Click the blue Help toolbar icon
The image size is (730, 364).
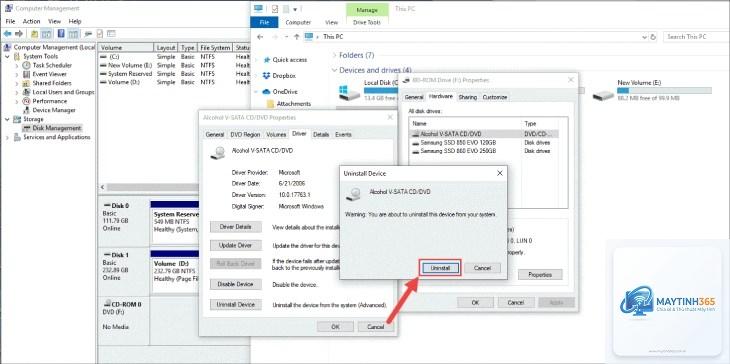point(61,34)
